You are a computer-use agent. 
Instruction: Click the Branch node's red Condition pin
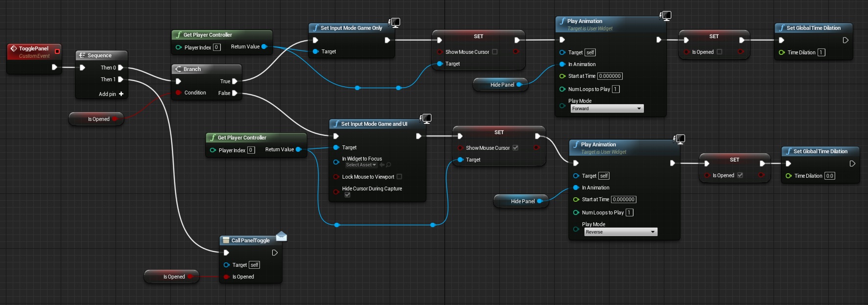(x=178, y=93)
